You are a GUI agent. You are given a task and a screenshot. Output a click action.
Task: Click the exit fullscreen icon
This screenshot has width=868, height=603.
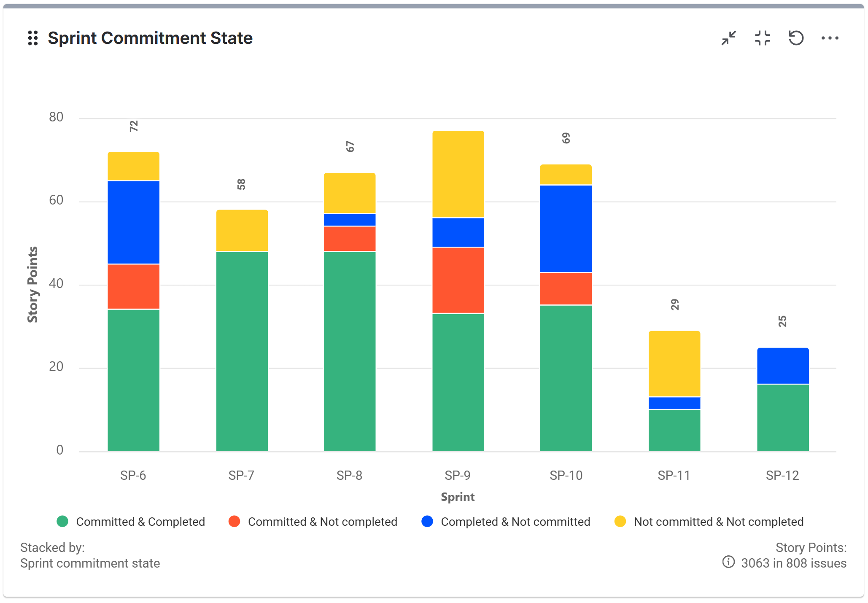pos(762,38)
